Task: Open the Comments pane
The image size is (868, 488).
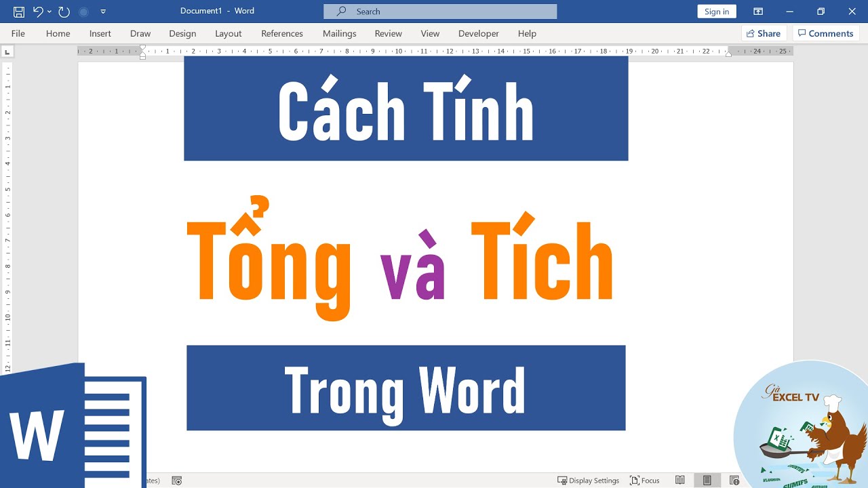Action: [825, 33]
